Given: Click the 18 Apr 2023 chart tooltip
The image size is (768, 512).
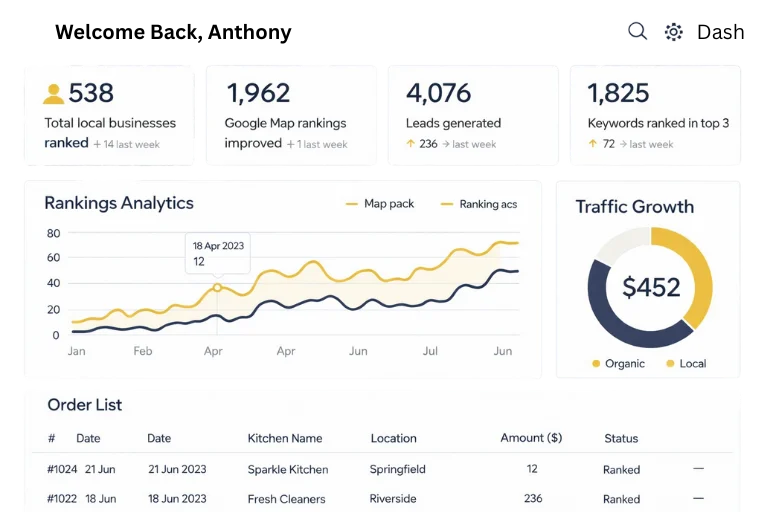Looking at the screenshot, I should pos(218,253).
